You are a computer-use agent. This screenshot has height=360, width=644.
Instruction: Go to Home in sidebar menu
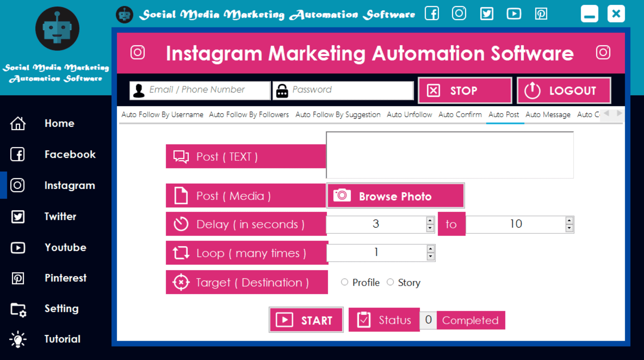tap(59, 123)
